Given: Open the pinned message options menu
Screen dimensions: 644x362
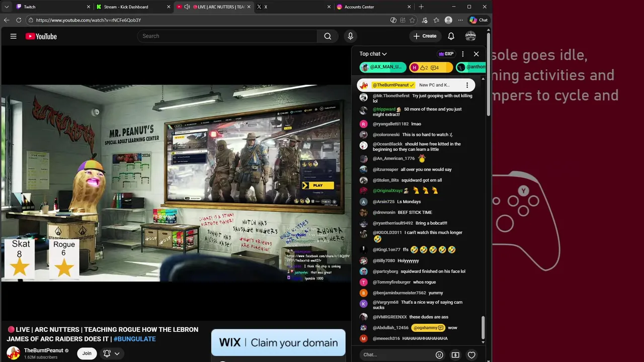Looking at the screenshot, I should coord(467,85).
